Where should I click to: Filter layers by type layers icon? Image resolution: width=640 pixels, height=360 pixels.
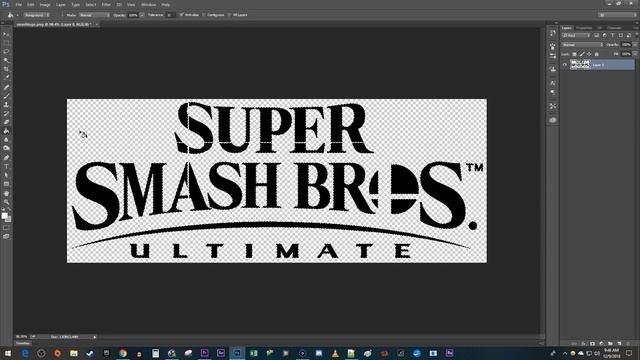613,36
